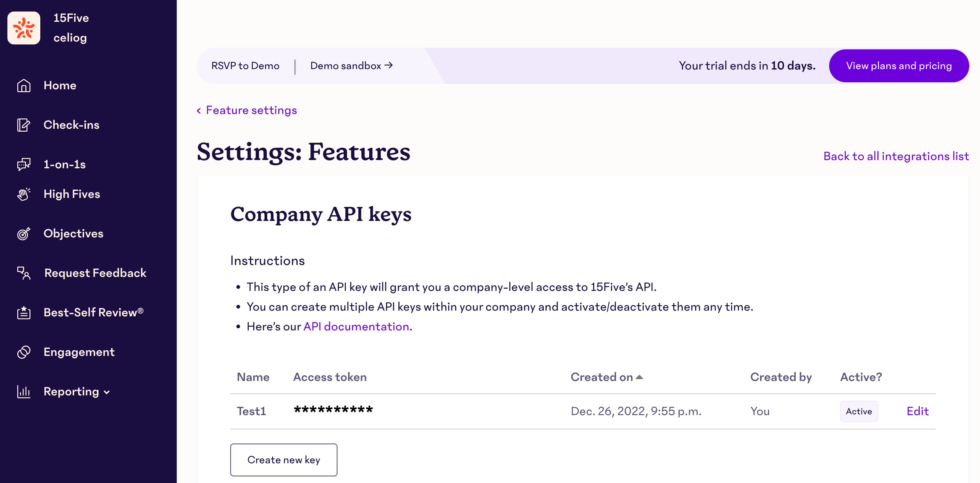Click the Check-ins pencil icon
The image size is (980, 483).
[x=24, y=125]
